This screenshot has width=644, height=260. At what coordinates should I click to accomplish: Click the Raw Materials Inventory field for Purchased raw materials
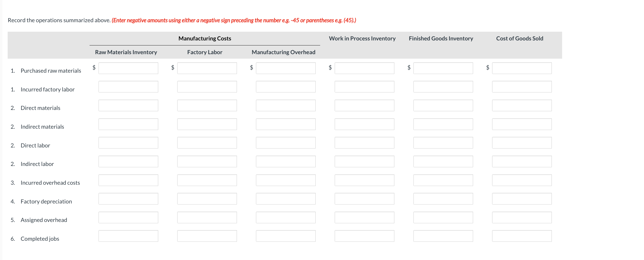[x=128, y=68]
